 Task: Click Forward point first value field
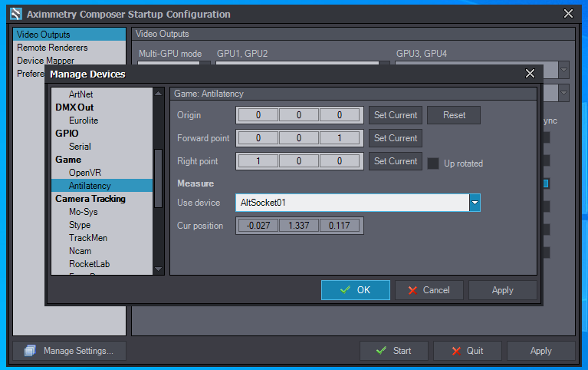(258, 138)
